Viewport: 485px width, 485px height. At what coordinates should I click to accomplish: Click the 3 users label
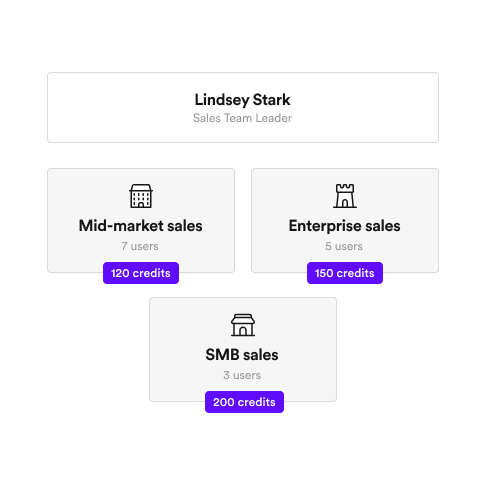pyautogui.click(x=242, y=375)
